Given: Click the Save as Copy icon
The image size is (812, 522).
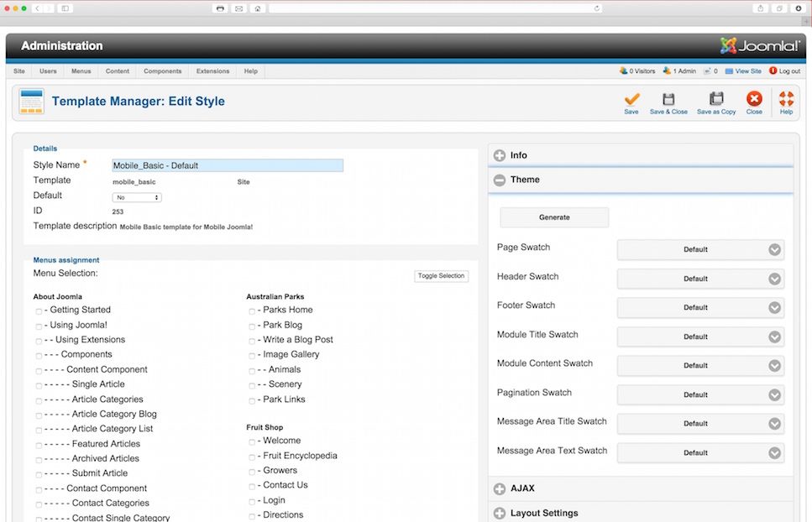Looking at the screenshot, I should [716, 98].
